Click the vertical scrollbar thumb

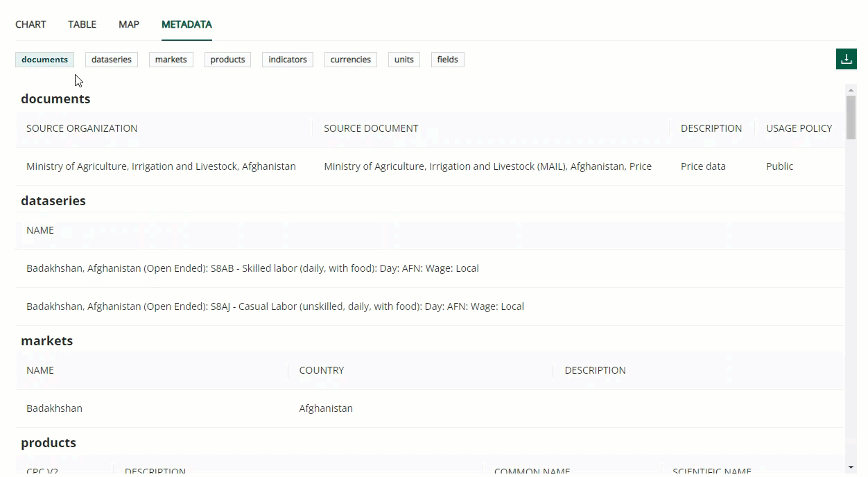[851, 118]
